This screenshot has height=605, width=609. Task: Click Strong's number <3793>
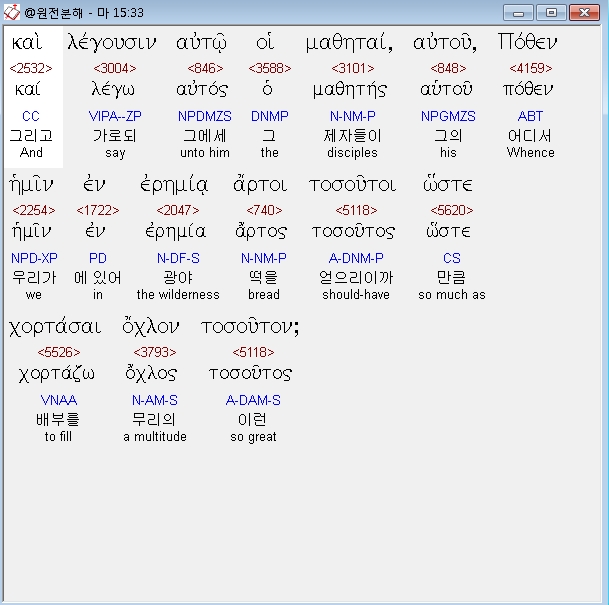click(x=155, y=353)
